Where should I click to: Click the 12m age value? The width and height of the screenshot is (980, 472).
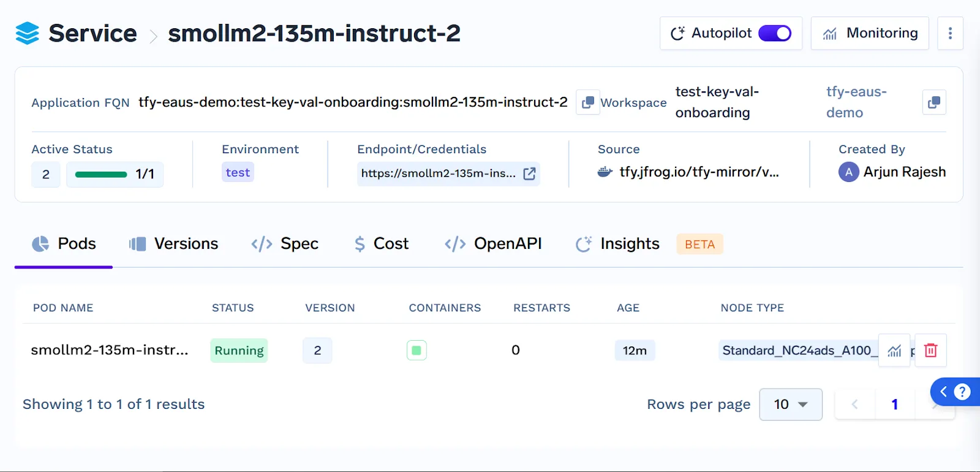coord(635,351)
